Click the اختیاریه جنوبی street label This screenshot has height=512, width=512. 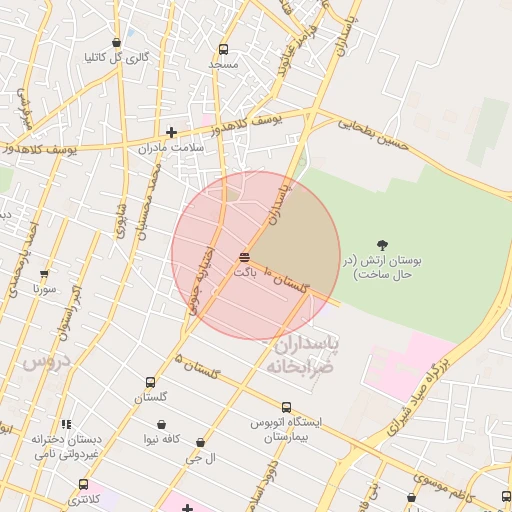[202, 281]
